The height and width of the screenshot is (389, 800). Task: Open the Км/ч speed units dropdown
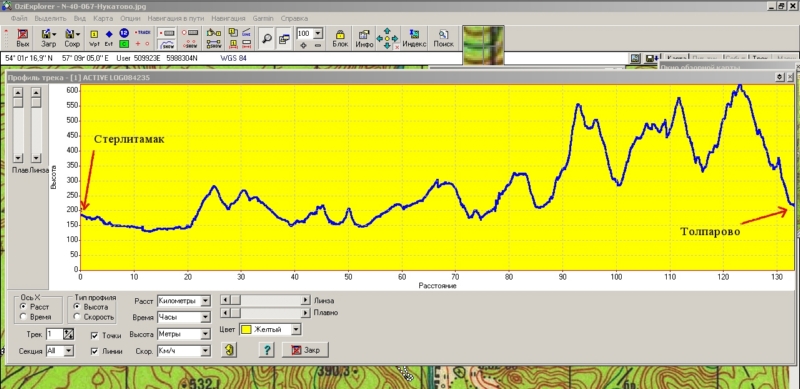(x=205, y=351)
